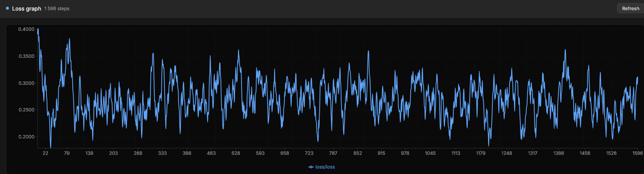Click the x-axis tick labeled 1045
The image size is (644, 174).
[431, 153]
